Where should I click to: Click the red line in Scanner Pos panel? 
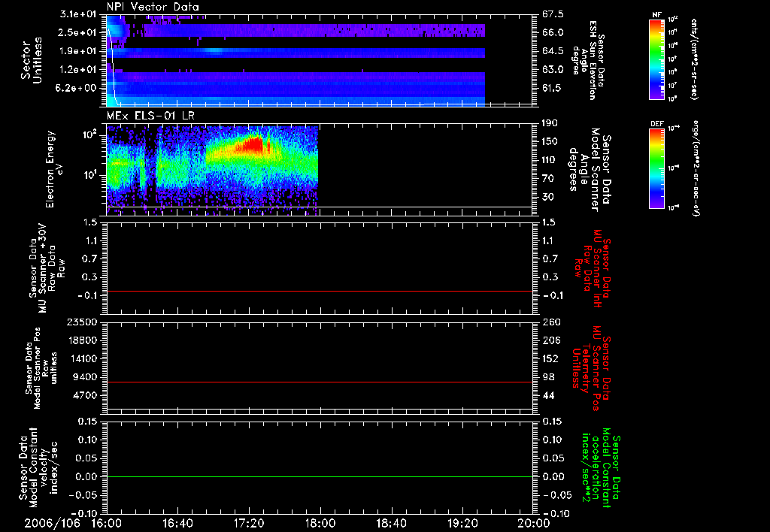click(319, 382)
